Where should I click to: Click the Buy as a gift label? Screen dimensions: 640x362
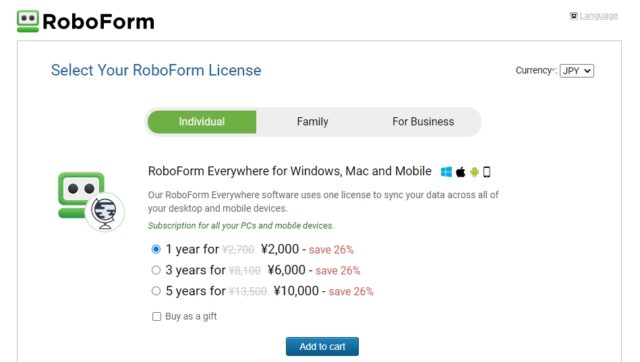pyautogui.click(x=191, y=316)
